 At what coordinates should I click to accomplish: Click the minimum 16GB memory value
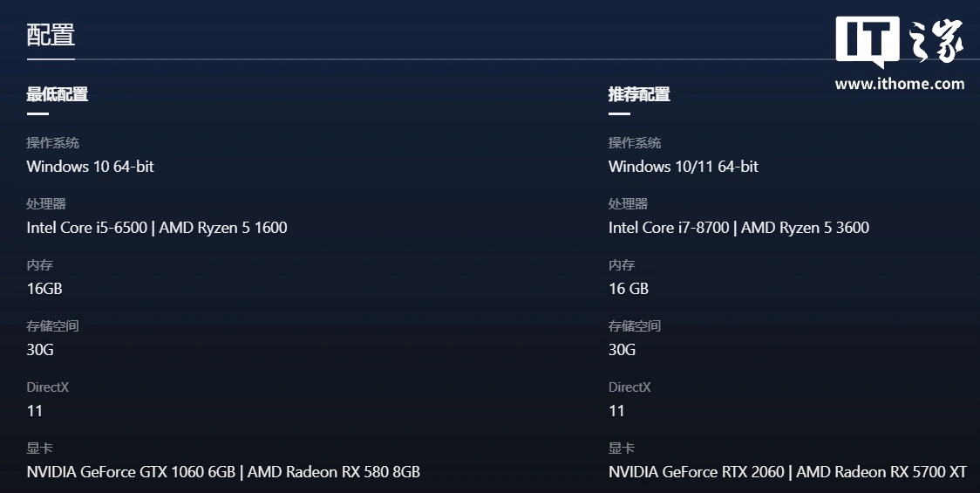coord(44,289)
